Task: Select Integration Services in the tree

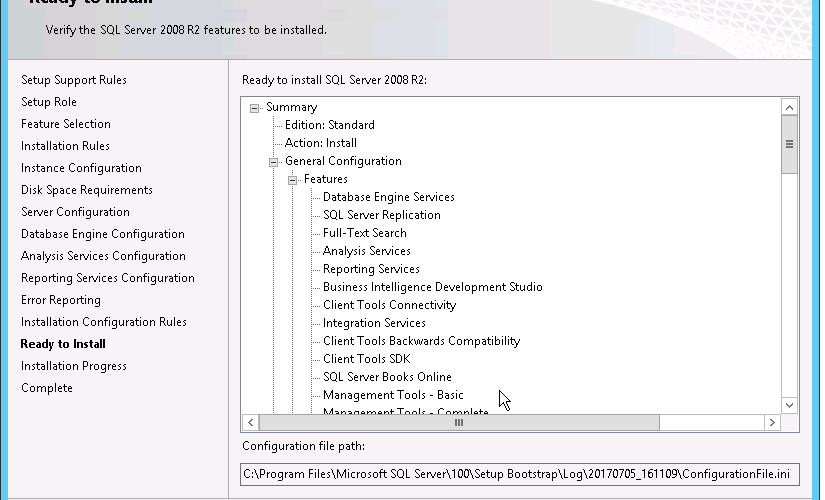Action: click(374, 323)
